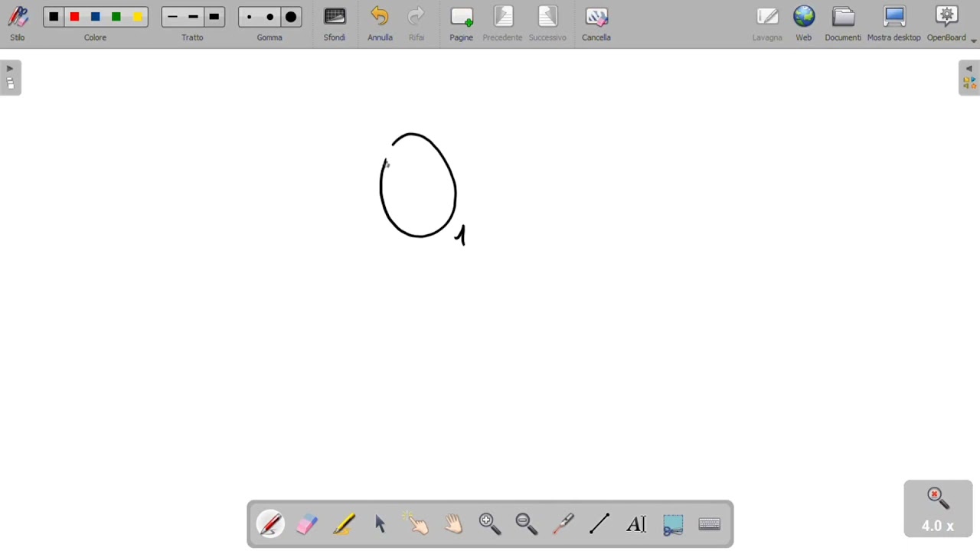The width and height of the screenshot is (980, 551).
Task: Add a new page with Pagine
Action: pos(462,24)
